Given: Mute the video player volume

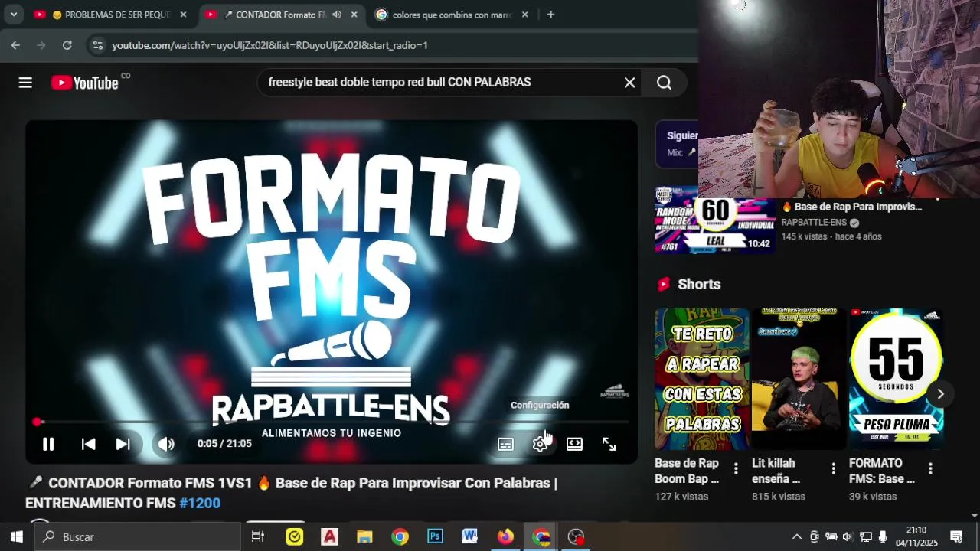Looking at the screenshot, I should [166, 444].
